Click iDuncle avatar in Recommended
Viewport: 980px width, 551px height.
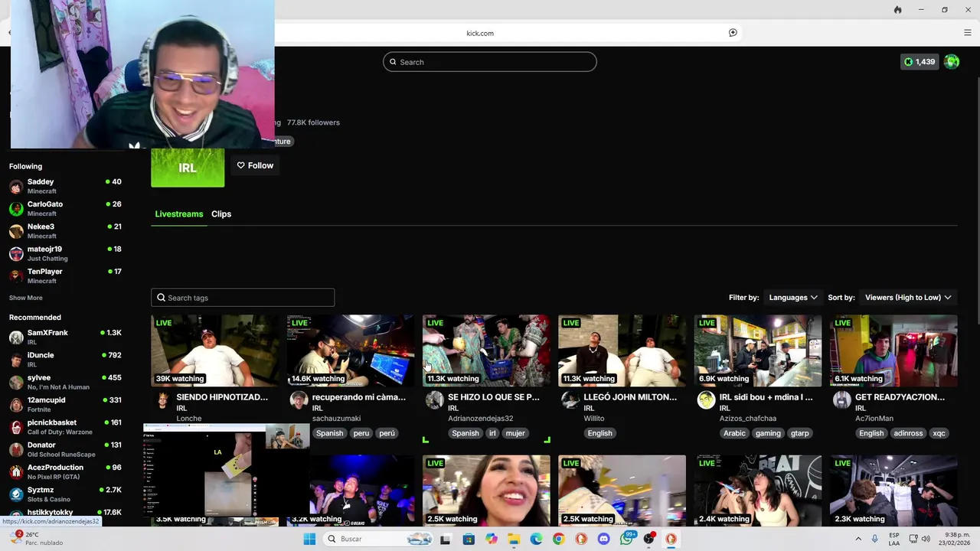point(16,360)
